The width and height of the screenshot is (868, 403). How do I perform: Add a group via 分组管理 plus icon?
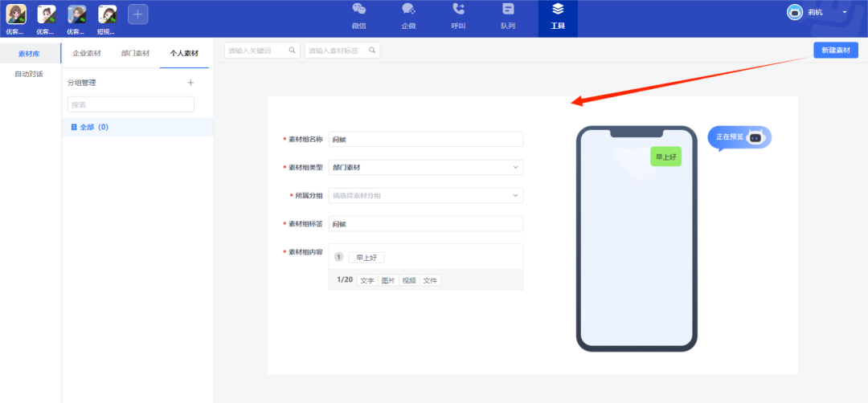click(190, 83)
